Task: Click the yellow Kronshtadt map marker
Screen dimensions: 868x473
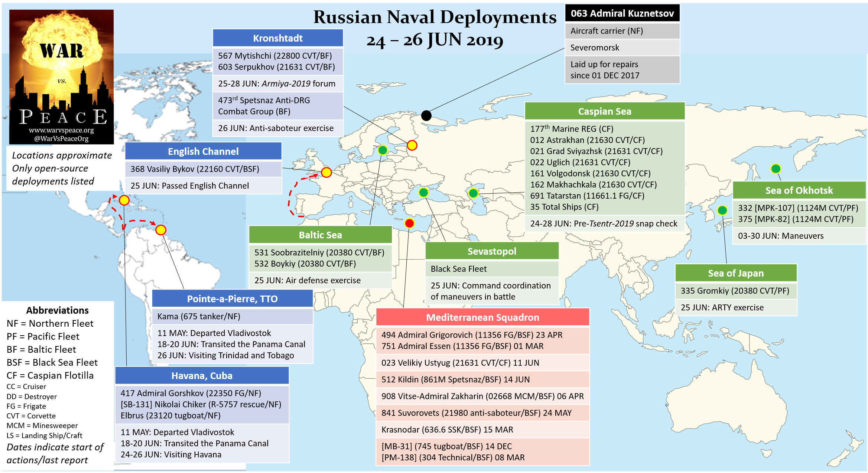Action: coord(412,145)
